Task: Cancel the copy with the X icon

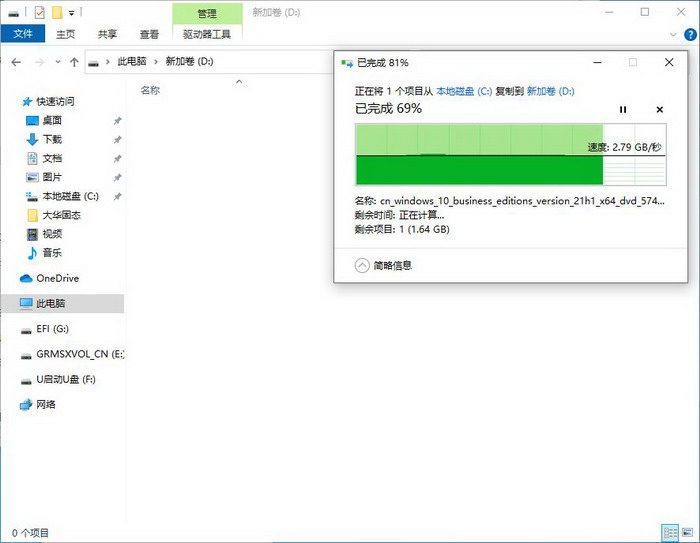Action: tap(659, 109)
